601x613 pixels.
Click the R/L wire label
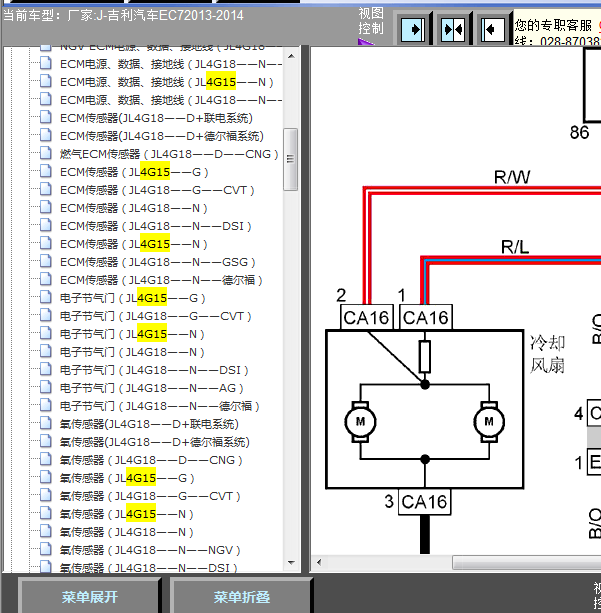point(515,247)
